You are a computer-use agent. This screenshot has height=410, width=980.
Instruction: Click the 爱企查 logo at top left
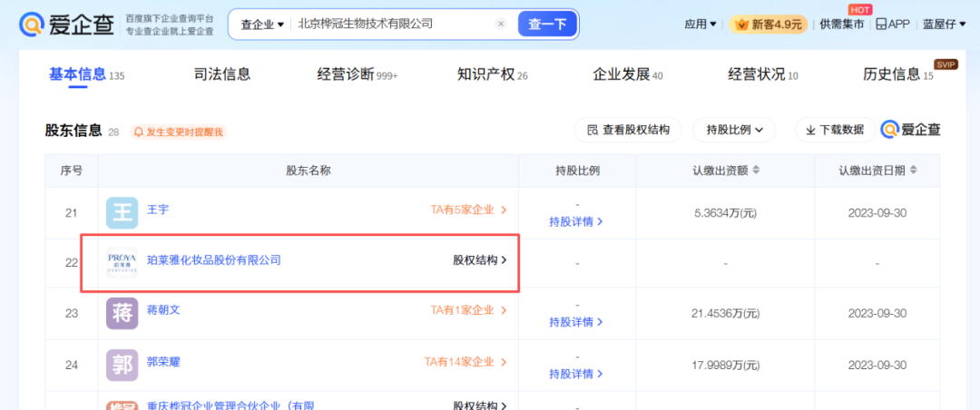67,24
